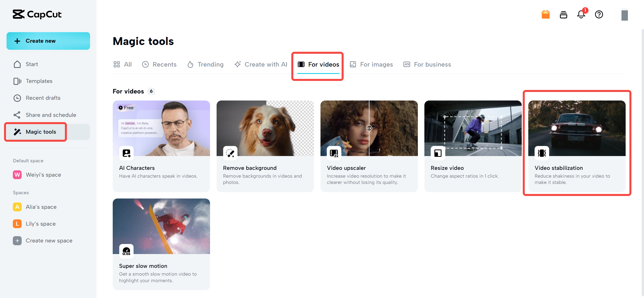The width and height of the screenshot is (644, 298).
Task: Click the AI Characters icon
Action: click(x=126, y=153)
